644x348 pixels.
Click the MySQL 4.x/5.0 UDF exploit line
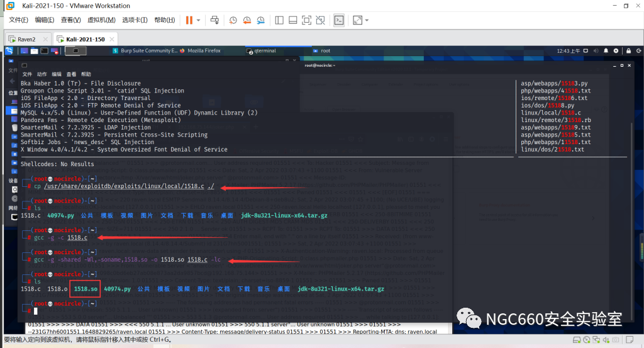[139, 113]
